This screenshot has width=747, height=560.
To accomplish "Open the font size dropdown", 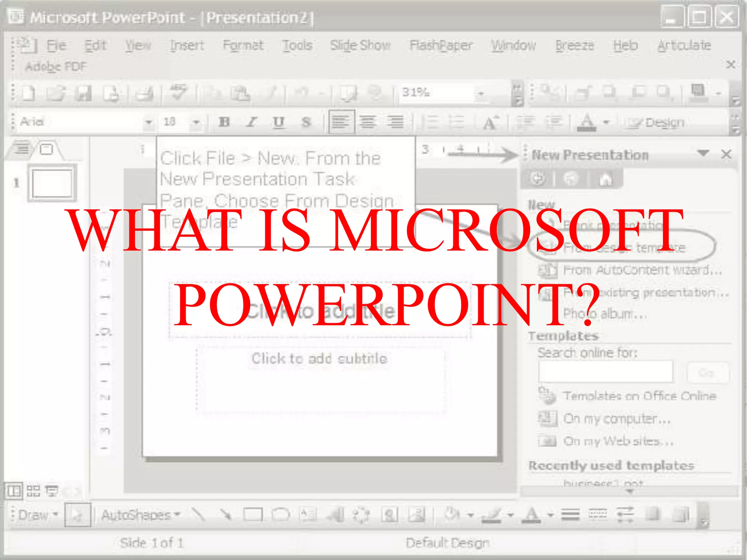I will point(196,122).
